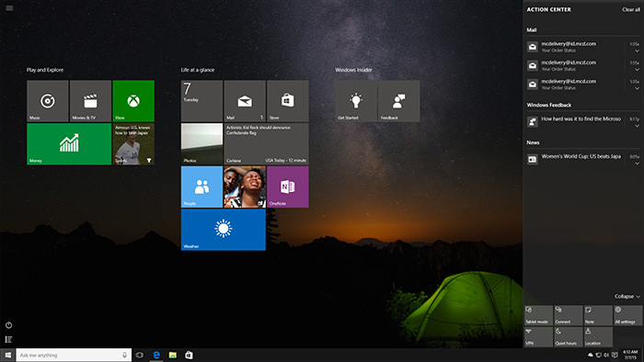Open the Sports news tile

(133, 144)
